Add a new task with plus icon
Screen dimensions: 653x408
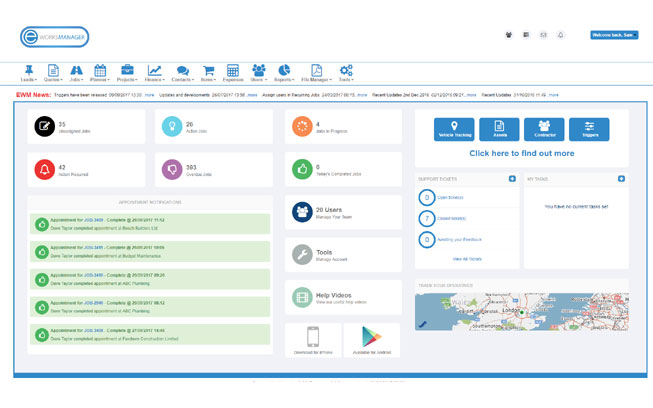621,179
